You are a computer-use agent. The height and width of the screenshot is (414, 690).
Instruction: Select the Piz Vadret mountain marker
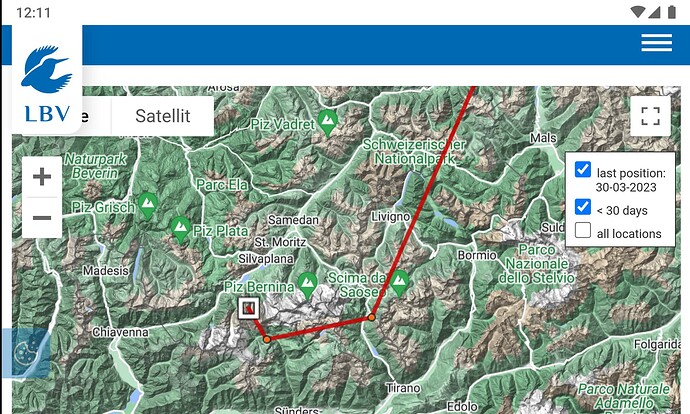tap(328, 123)
